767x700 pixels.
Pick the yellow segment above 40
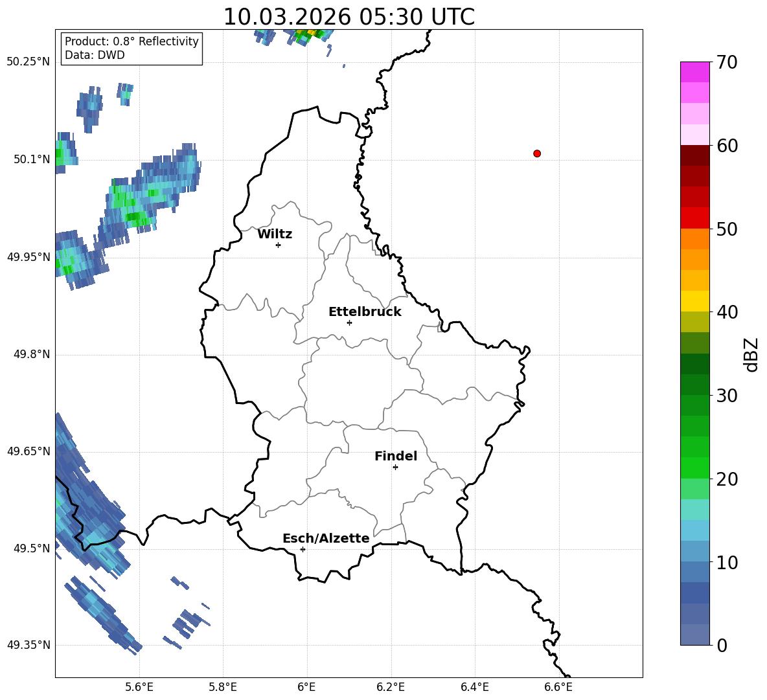click(x=694, y=301)
